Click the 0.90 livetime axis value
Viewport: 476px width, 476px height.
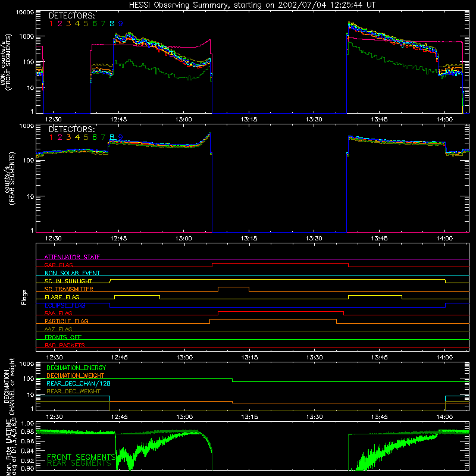[x=27, y=468]
